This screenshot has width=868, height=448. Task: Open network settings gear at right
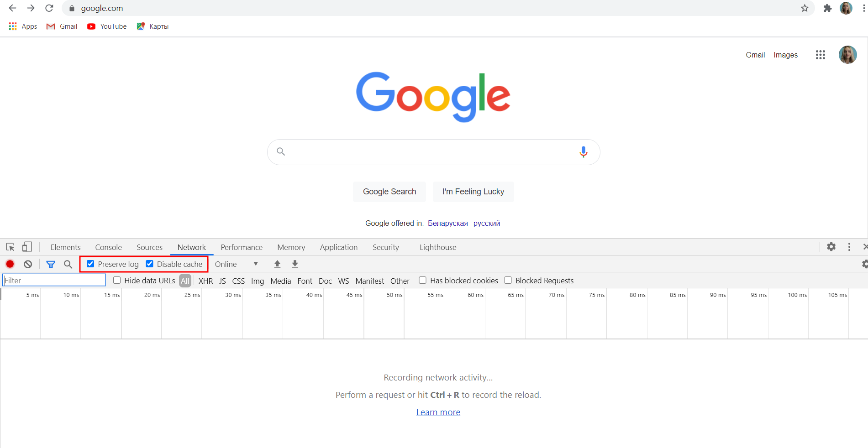click(x=864, y=264)
